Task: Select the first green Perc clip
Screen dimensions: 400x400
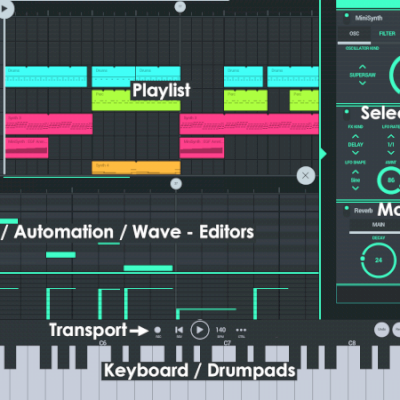Action: [x=136, y=100]
